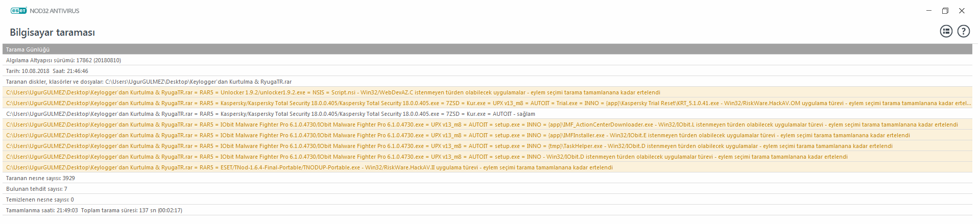Select the IMFInstaller.exe Win32/IObit.E row
980x224 pixels.
(x=487, y=135)
